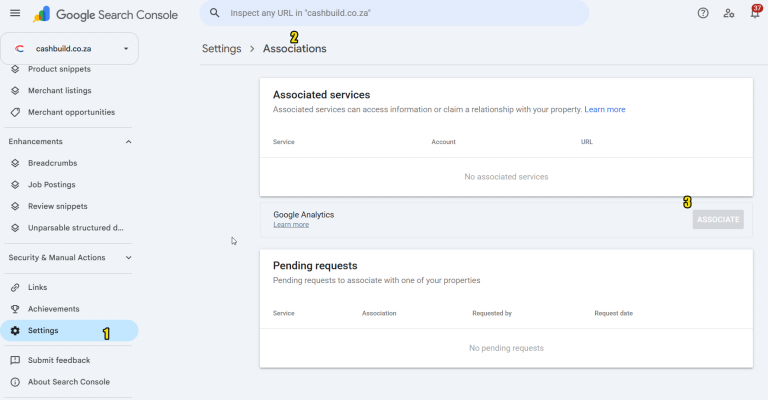Open Merchant listings report

click(x=60, y=91)
